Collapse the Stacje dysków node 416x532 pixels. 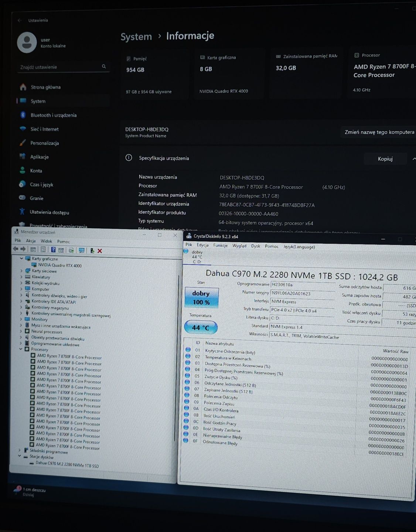click(20, 456)
